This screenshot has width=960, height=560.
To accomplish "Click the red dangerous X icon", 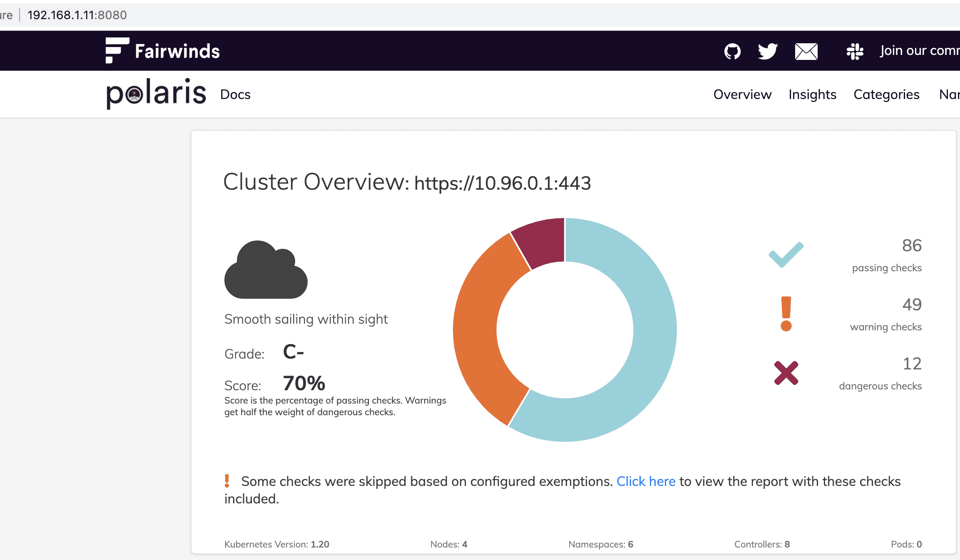I will (786, 373).
